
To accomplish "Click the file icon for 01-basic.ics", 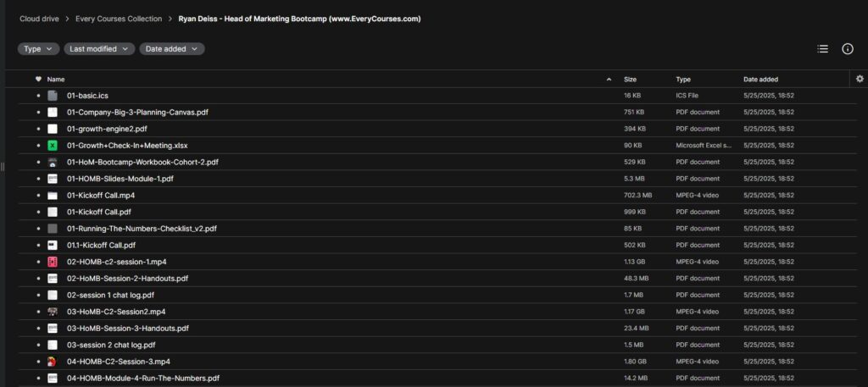I will pos(52,96).
